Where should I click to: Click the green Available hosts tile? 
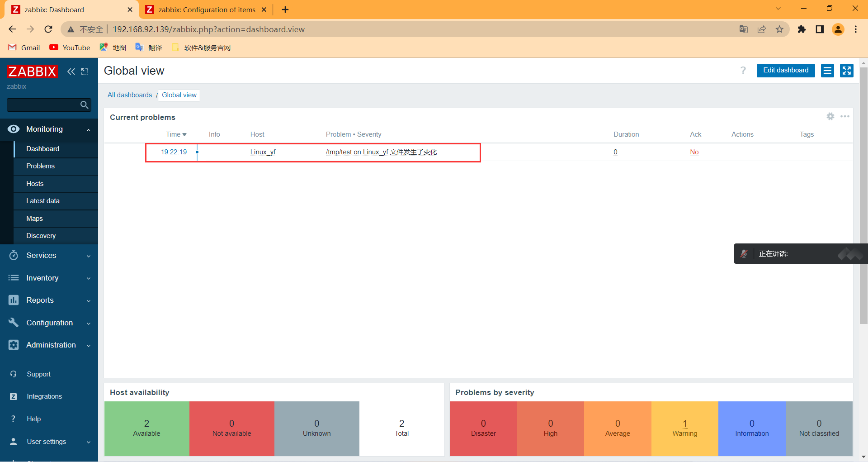146,428
